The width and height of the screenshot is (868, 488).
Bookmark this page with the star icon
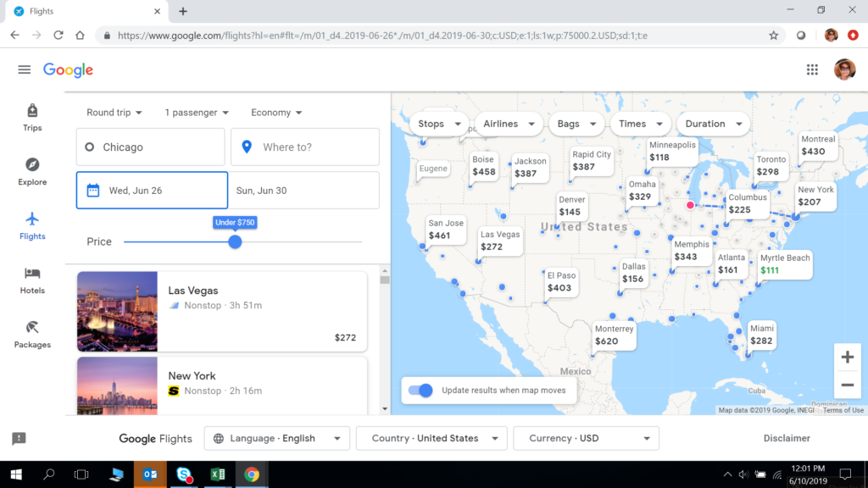coord(773,36)
